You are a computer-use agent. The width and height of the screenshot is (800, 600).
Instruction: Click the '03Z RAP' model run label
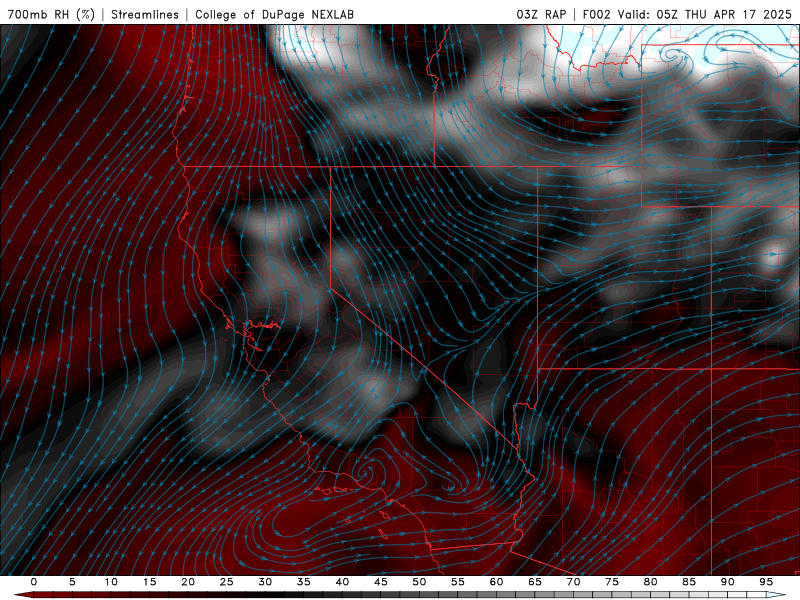(541, 14)
